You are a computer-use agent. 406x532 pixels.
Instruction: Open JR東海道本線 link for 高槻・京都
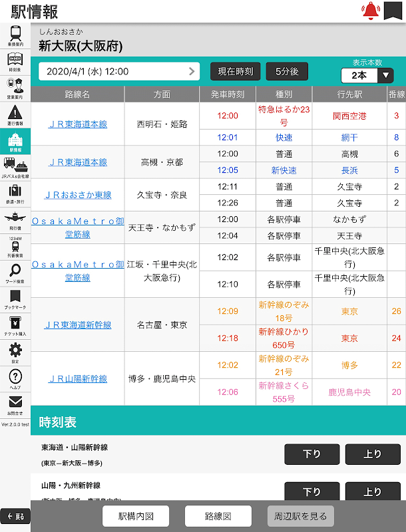point(78,162)
